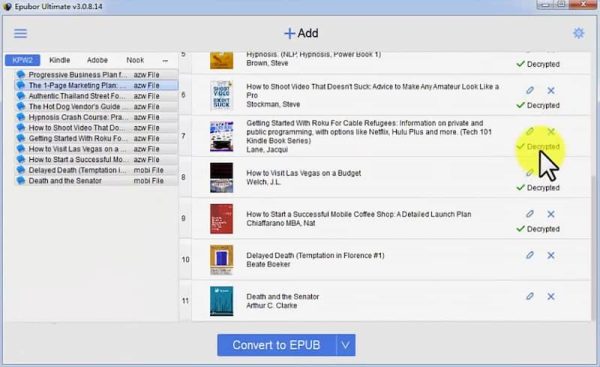The width and height of the screenshot is (600, 367).
Task: Edit metadata for Death and the Senator
Action: click(530, 296)
